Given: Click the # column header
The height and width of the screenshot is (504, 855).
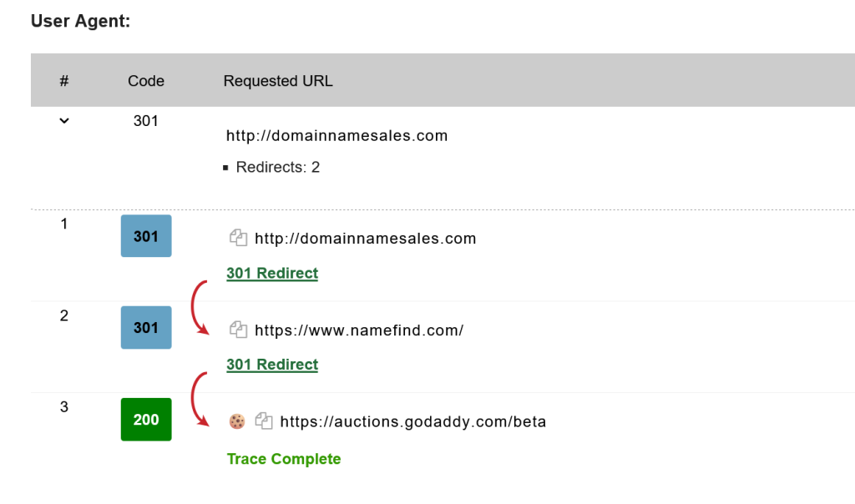Looking at the screenshot, I should pos(64,81).
